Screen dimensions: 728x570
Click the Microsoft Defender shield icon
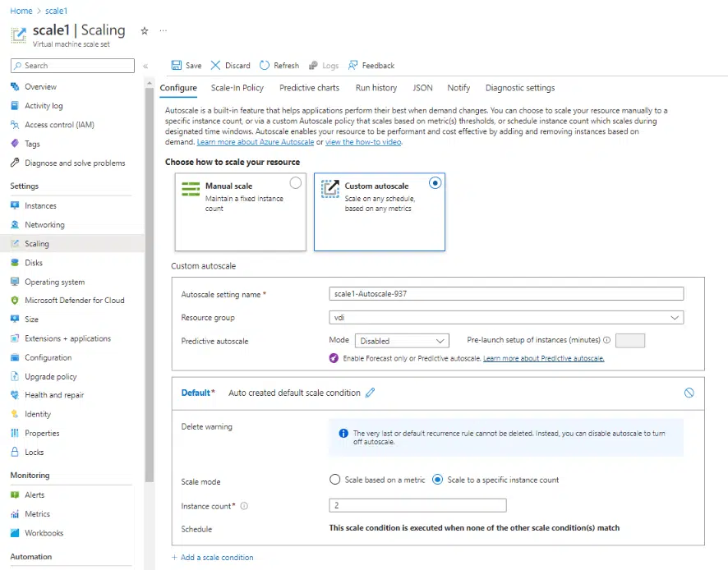pyautogui.click(x=15, y=301)
